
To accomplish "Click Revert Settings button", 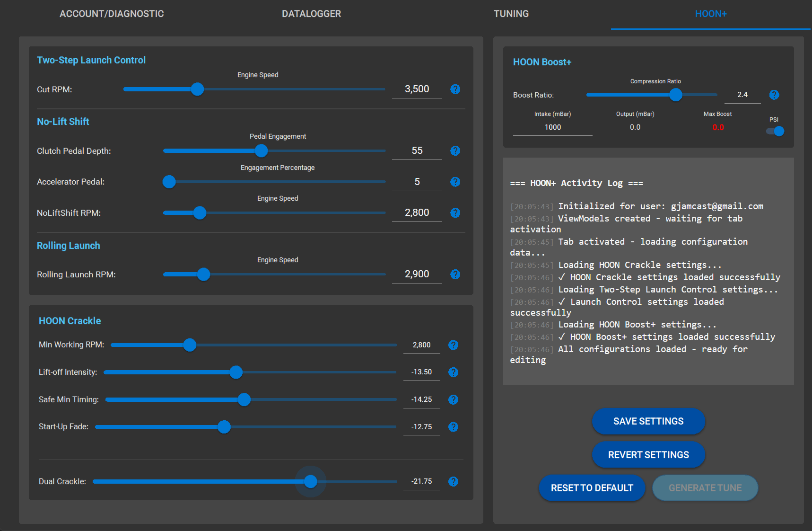I will click(x=648, y=455).
